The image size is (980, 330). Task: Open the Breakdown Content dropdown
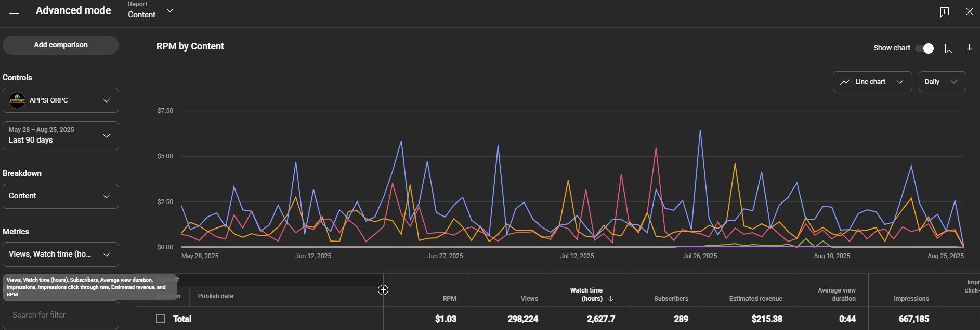click(61, 196)
